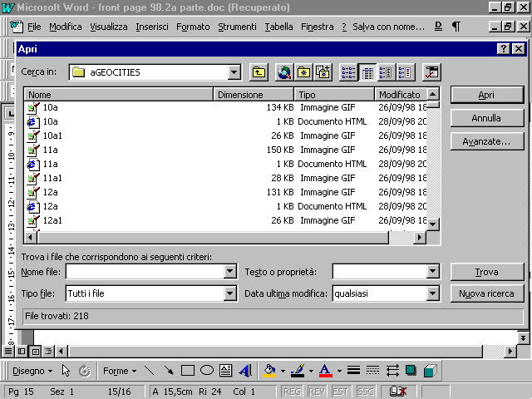Switch to Details view icon
Image resolution: width=532 pixels, height=399 pixels.
tap(367, 72)
